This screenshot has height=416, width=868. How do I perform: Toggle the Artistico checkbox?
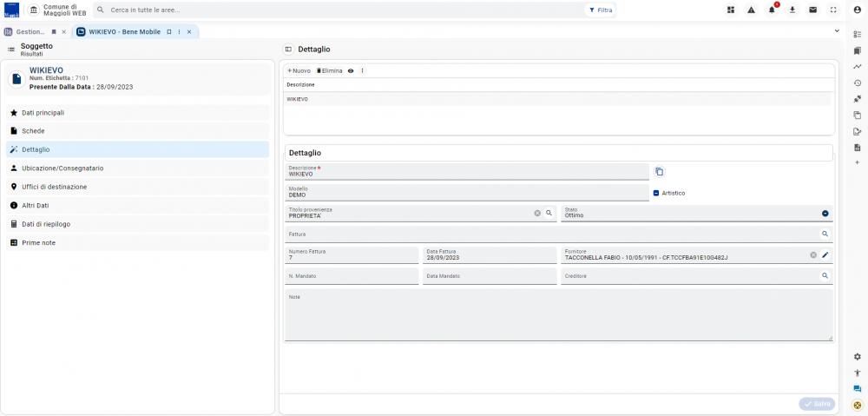[656, 193]
